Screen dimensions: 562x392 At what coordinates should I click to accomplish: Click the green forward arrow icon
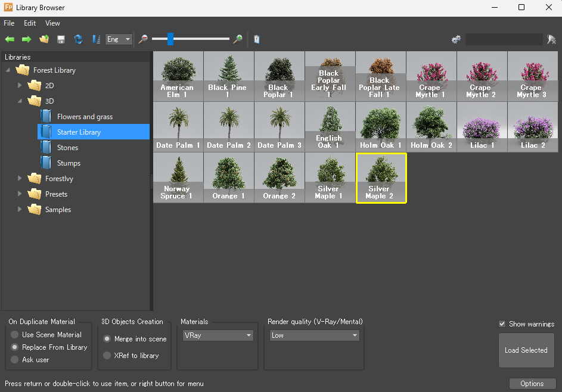click(26, 39)
